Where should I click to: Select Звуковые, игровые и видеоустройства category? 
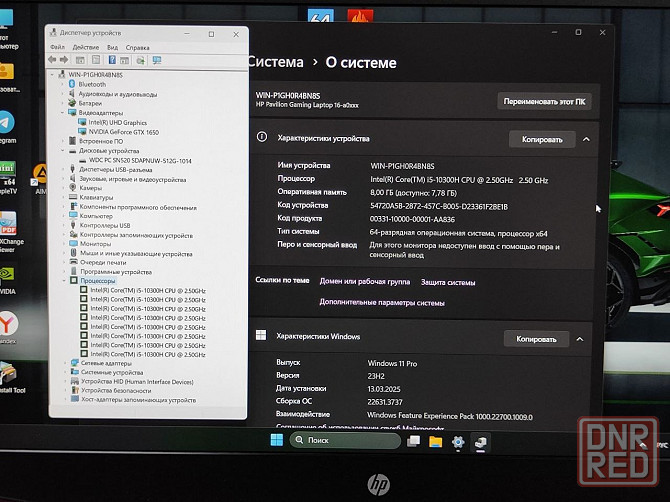(x=133, y=179)
